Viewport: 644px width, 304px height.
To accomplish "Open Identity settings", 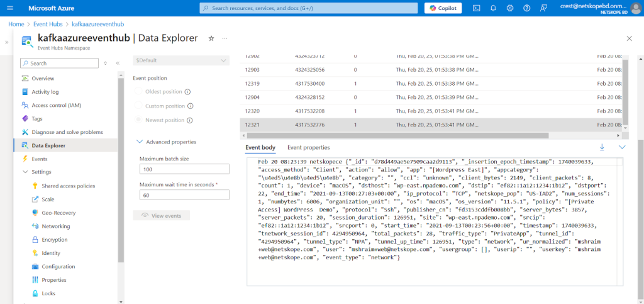I will (51, 253).
